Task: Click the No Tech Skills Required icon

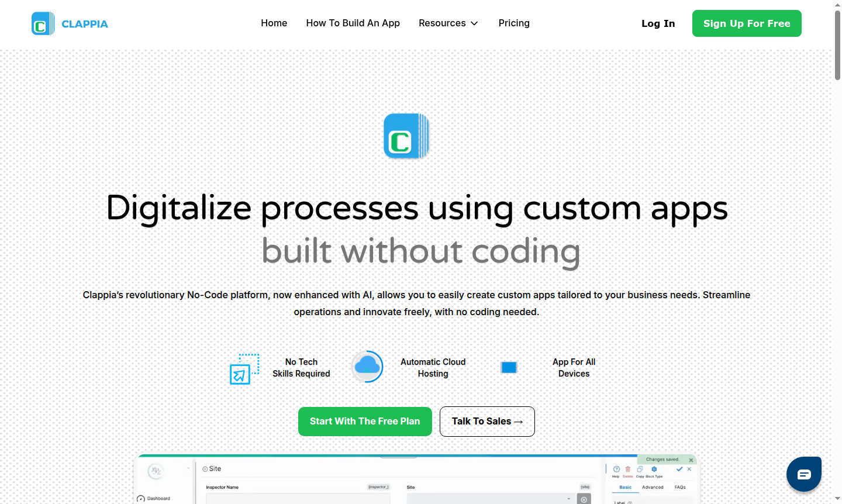Action: [244, 368]
